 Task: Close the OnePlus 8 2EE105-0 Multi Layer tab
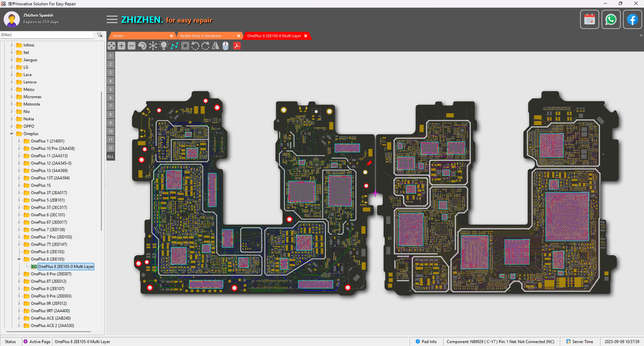(x=305, y=36)
